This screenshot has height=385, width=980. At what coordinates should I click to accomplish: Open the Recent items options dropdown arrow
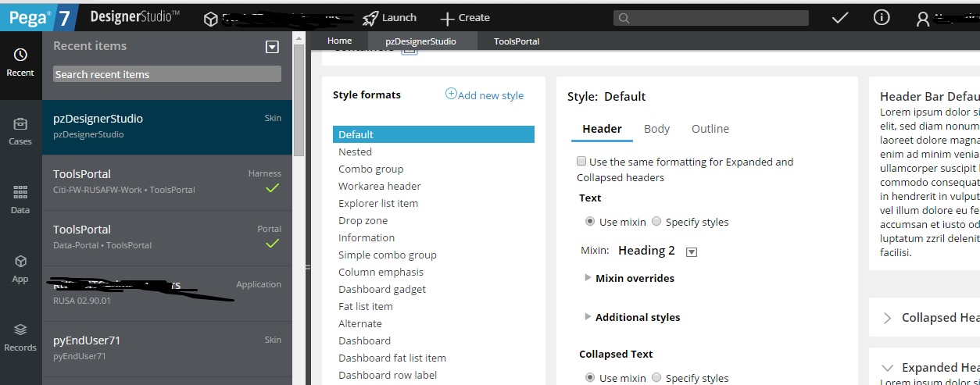(272, 47)
